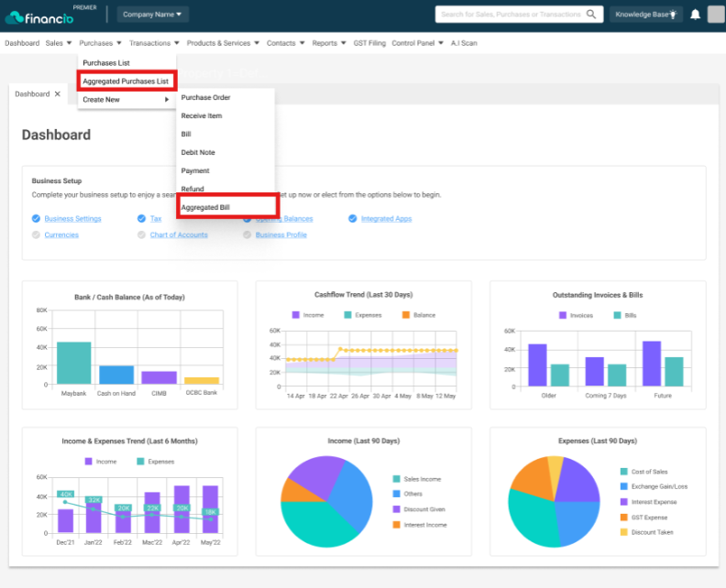726x588 pixels.
Task: Click the Knowledge Base lightbulb icon
Action: pos(673,15)
